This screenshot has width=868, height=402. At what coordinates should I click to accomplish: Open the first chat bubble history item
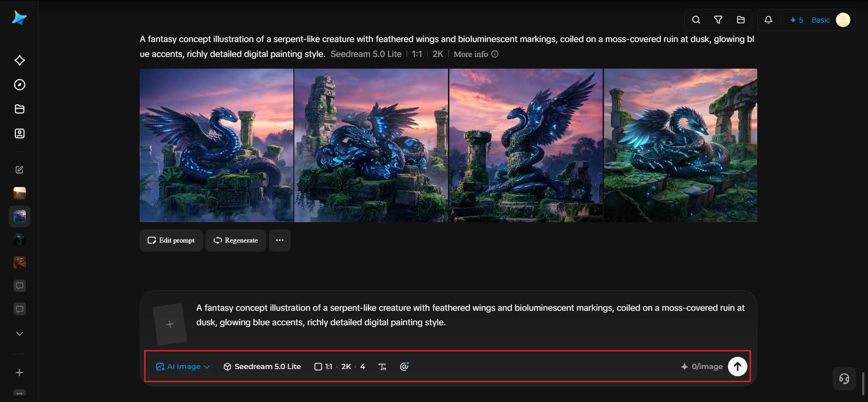(19, 286)
